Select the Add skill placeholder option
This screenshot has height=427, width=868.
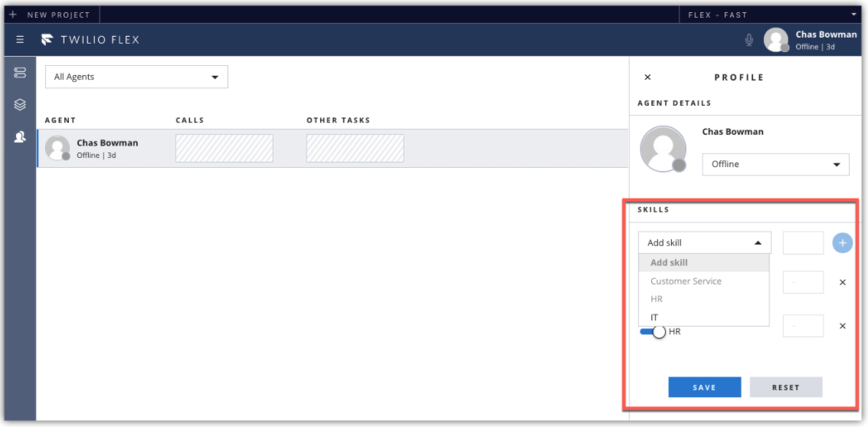click(704, 263)
